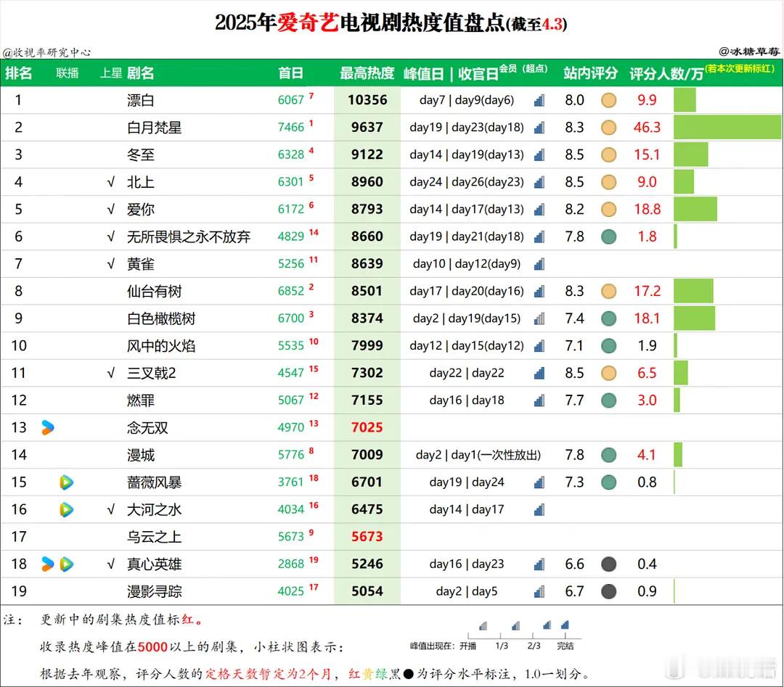The width and height of the screenshot is (784, 687).
Task: Click the 上星 check mark for 北上
Action: 111,182
